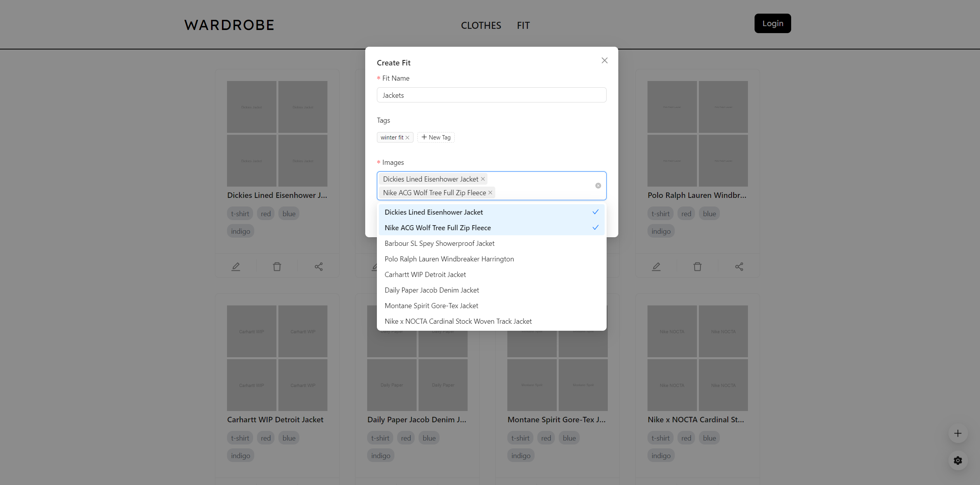Click the floating plus add button
The image size is (980, 485).
tap(958, 433)
